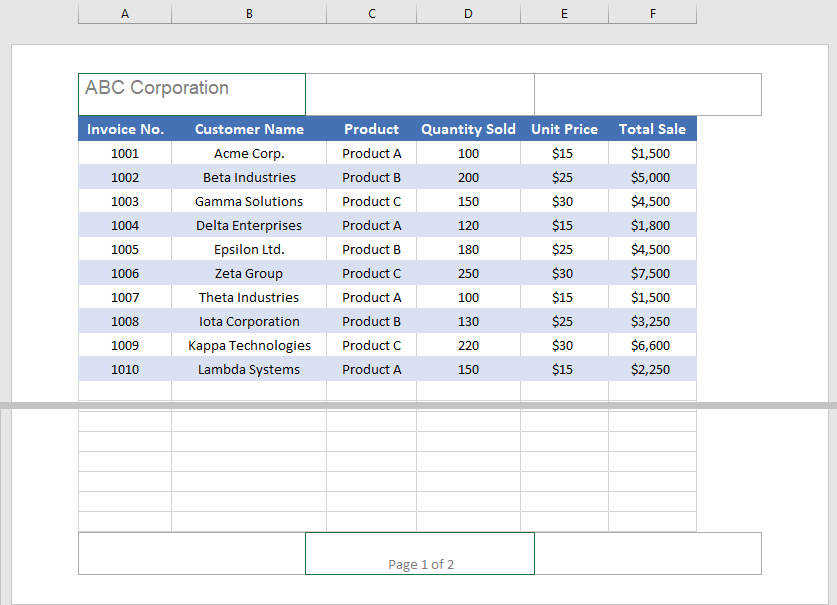This screenshot has height=605, width=837.
Task: Click center footer showing Page 1 of 2
Action: pyautogui.click(x=420, y=553)
